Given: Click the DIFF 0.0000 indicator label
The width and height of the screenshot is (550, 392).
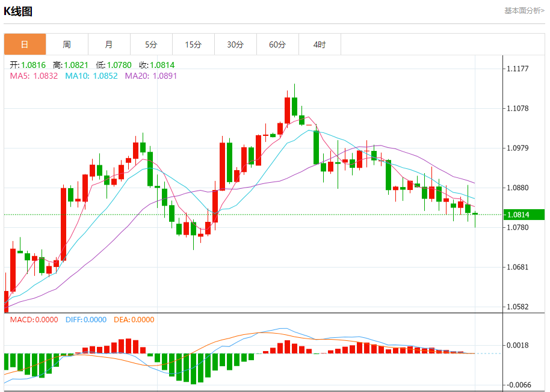Looking at the screenshot, I should point(85,320).
